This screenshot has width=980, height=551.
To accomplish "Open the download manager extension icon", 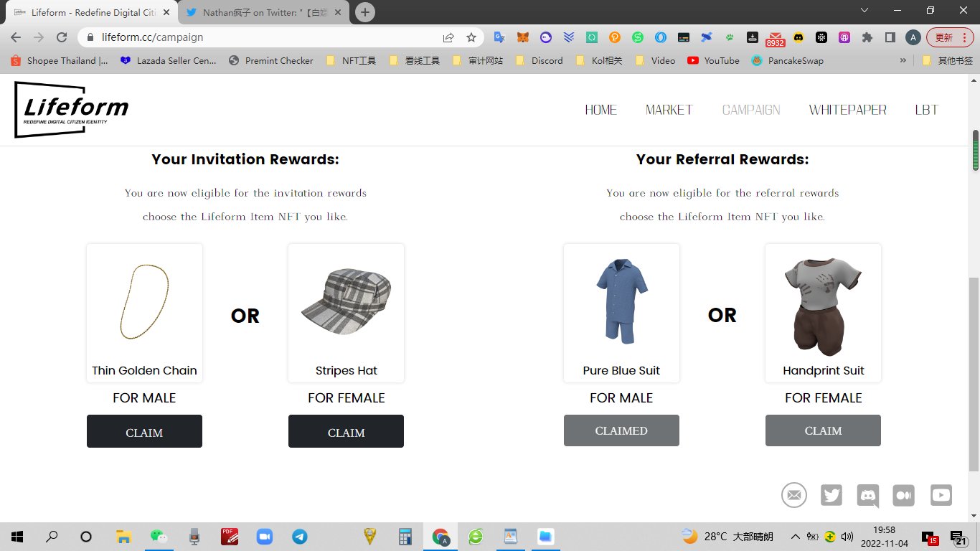I will point(753,37).
